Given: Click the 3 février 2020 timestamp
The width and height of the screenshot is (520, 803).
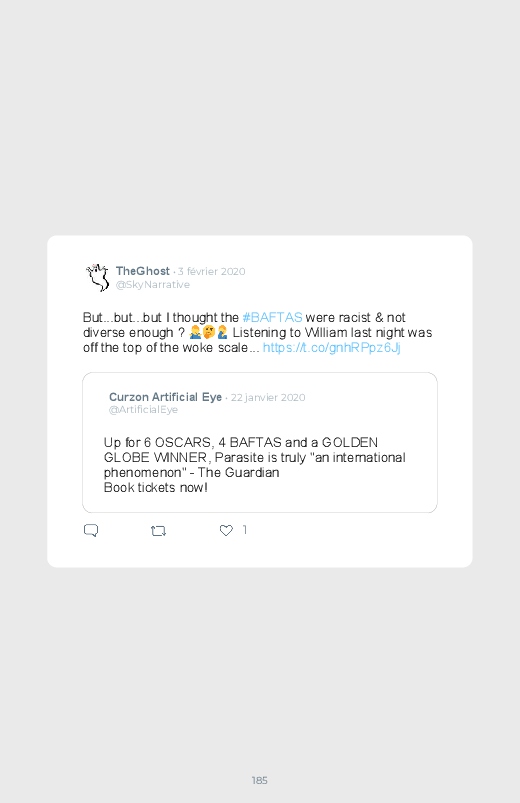Looking at the screenshot, I should coord(212,271).
